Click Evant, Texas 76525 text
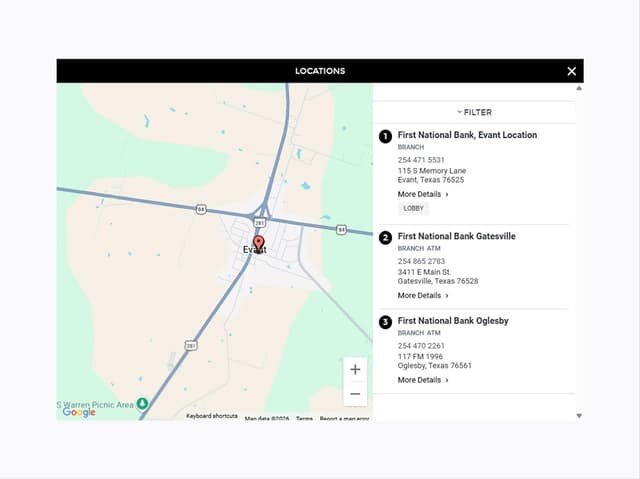 431,180
